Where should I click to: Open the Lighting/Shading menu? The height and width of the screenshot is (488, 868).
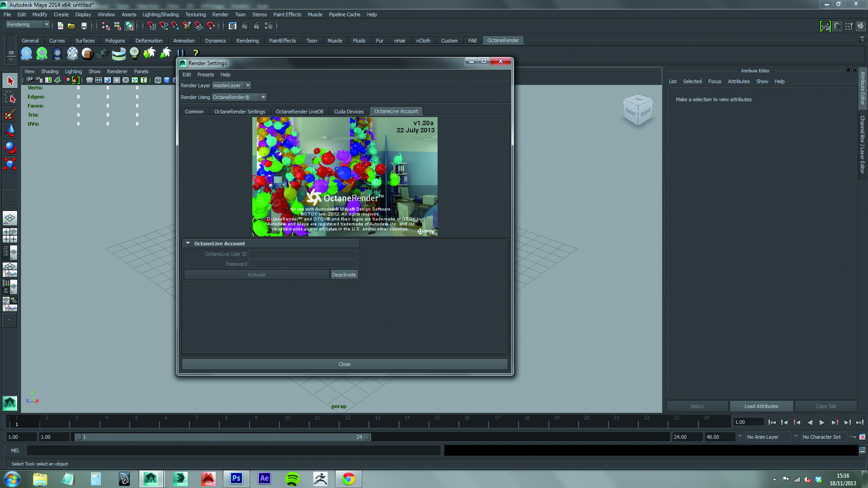coord(160,14)
